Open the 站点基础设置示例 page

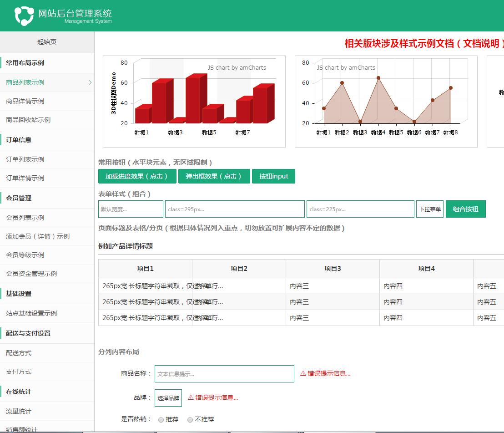(47, 313)
